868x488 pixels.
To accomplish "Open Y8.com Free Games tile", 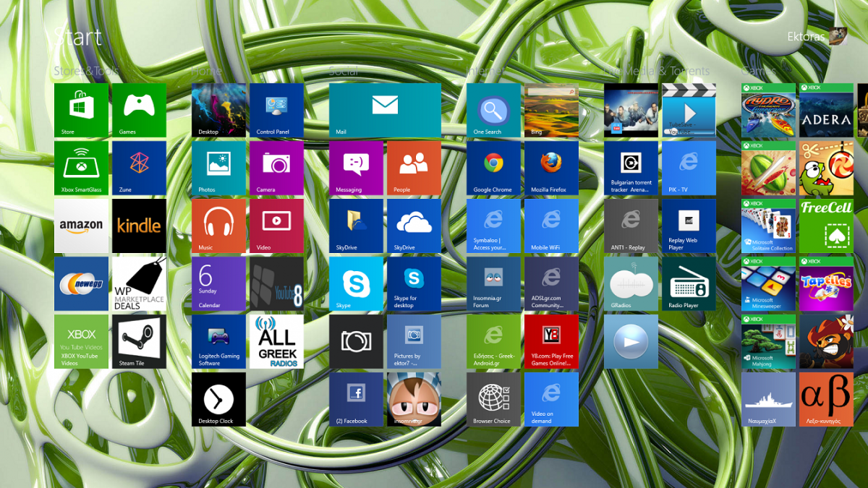I will click(551, 341).
